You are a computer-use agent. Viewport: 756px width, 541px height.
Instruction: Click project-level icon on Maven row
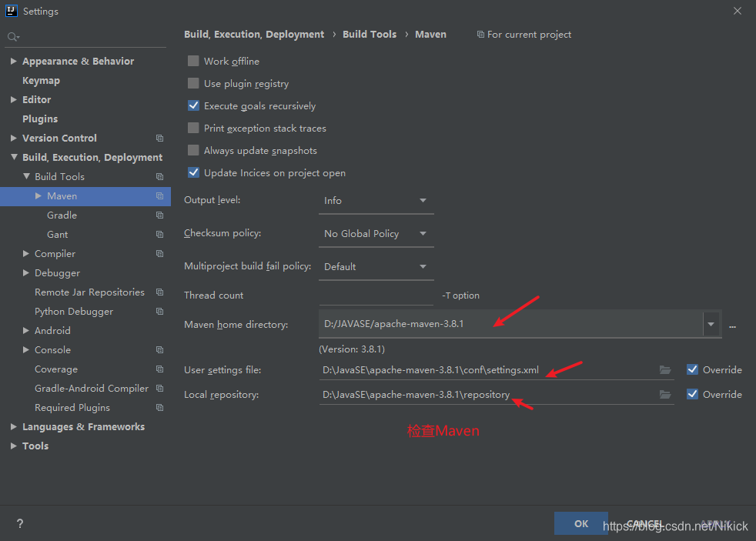(x=159, y=196)
